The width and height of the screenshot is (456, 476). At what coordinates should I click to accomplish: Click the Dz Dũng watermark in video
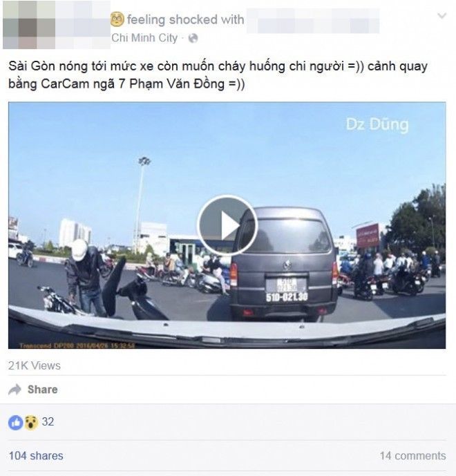[x=377, y=124]
